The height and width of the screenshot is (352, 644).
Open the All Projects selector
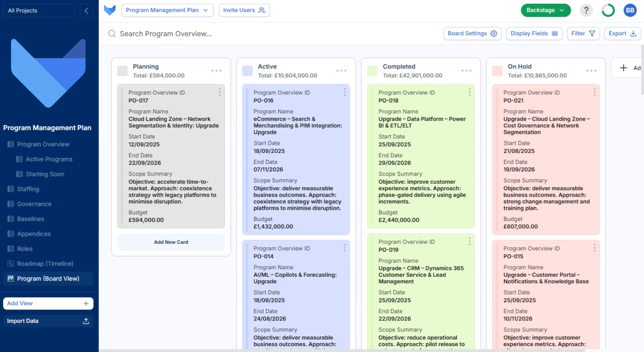point(39,11)
